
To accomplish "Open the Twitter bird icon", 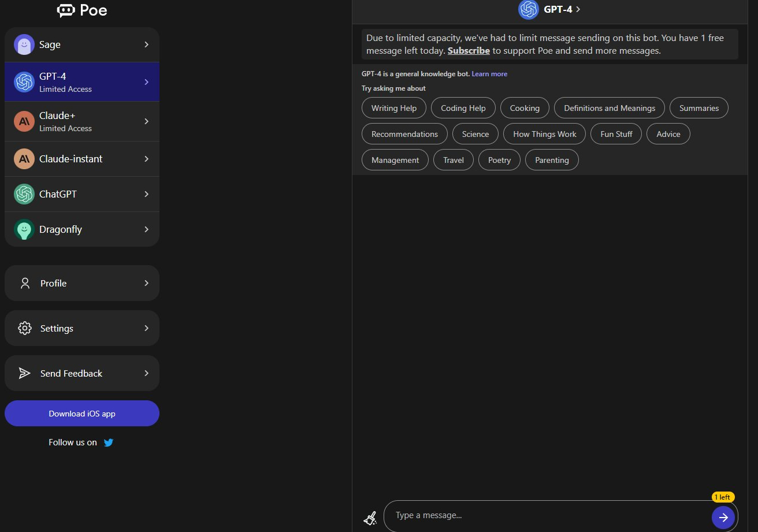I will click(109, 442).
